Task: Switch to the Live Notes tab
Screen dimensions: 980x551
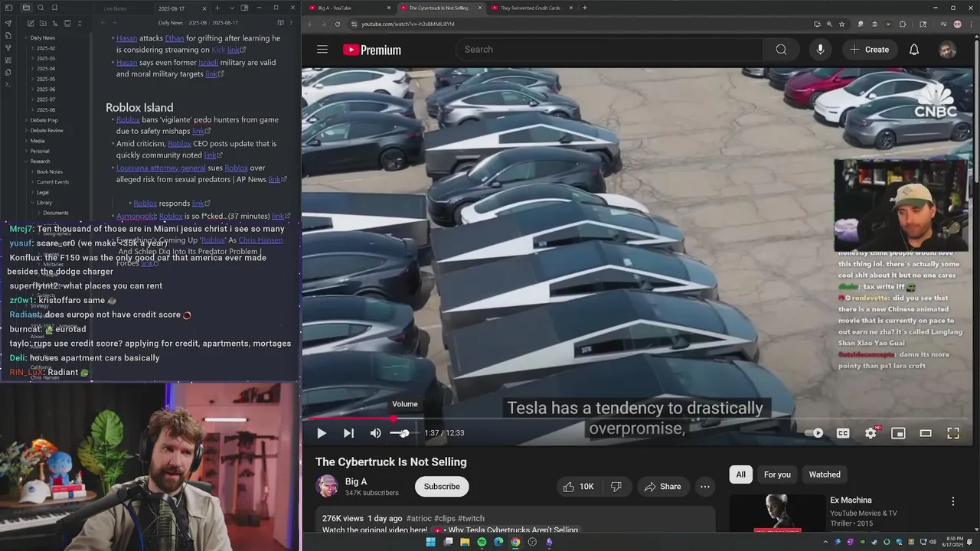Action: (116, 8)
